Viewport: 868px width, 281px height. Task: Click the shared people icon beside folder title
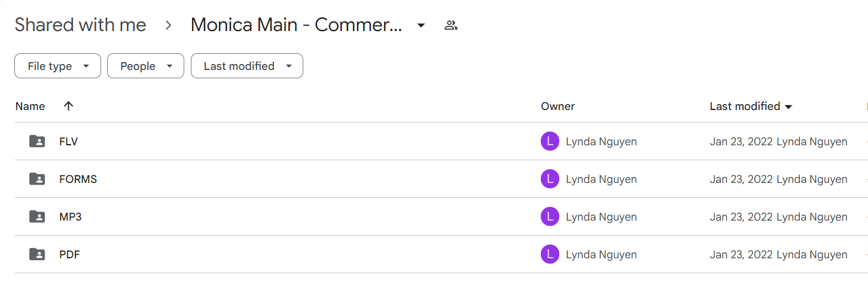[x=451, y=25]
